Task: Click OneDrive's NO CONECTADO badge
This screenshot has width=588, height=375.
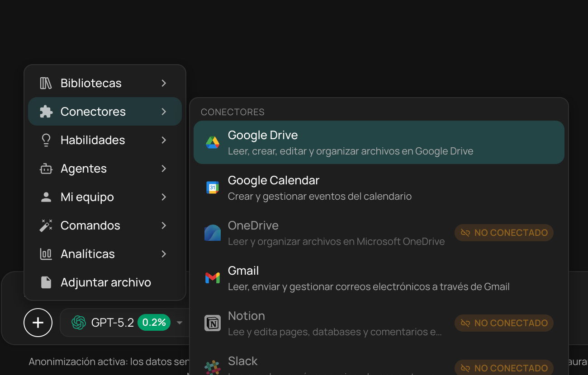Action: click(504, 233)
